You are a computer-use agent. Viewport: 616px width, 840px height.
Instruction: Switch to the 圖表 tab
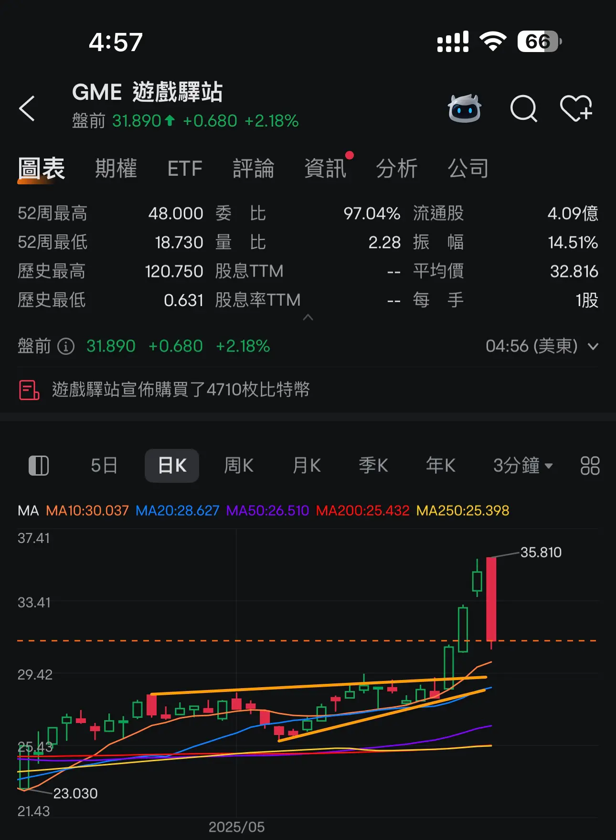click(x=41, y=169)
